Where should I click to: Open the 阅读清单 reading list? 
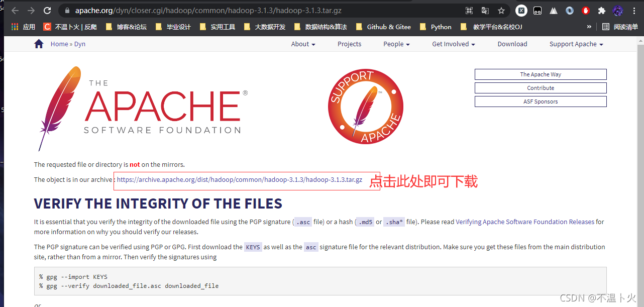click(x=620, y=27)
